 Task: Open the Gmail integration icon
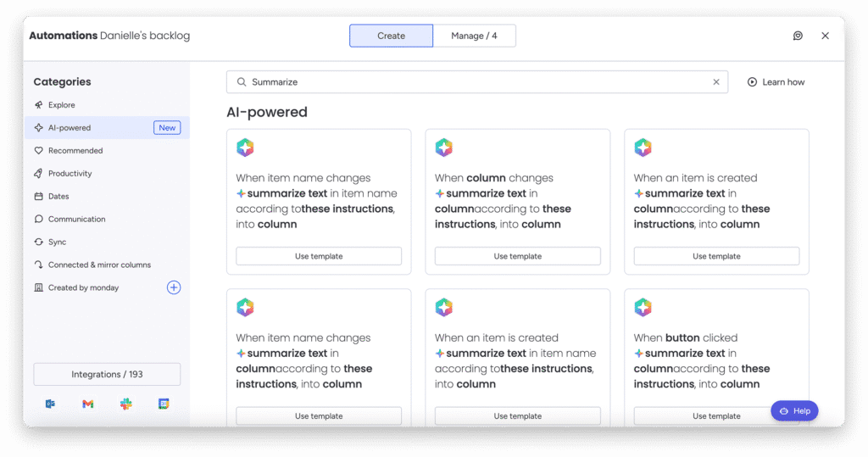[x=88, y=404]
